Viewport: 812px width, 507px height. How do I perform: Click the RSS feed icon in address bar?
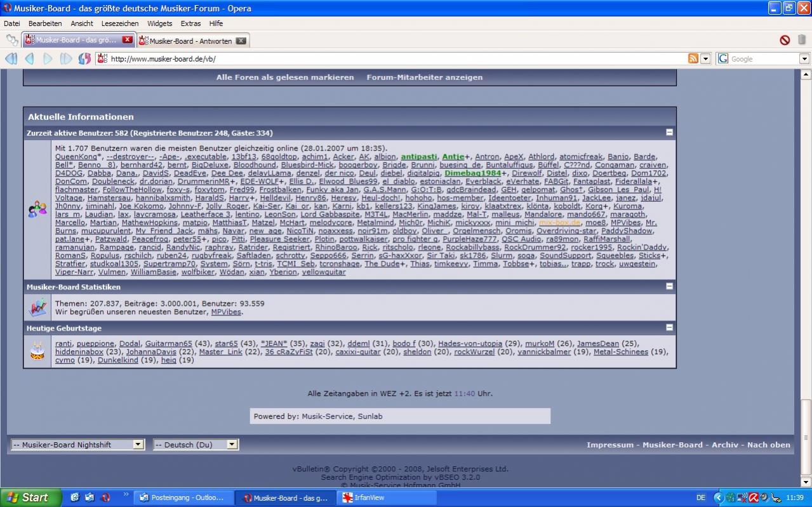693,59
